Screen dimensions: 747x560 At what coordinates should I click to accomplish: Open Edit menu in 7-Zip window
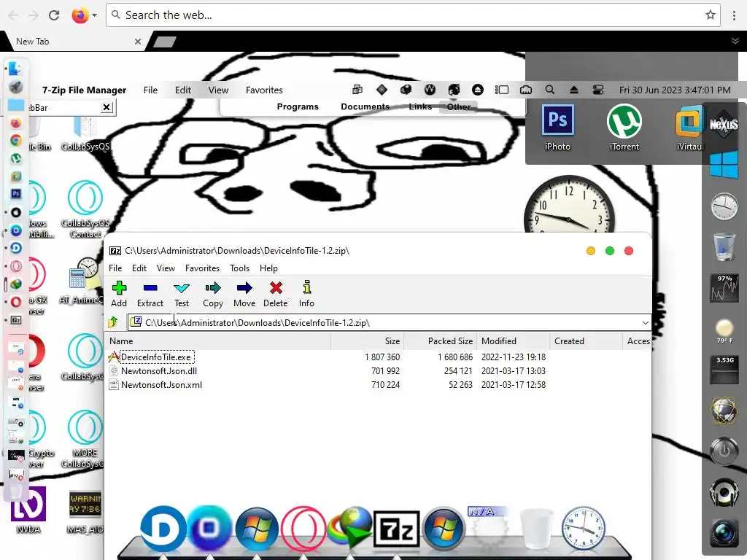pos(139,268)
